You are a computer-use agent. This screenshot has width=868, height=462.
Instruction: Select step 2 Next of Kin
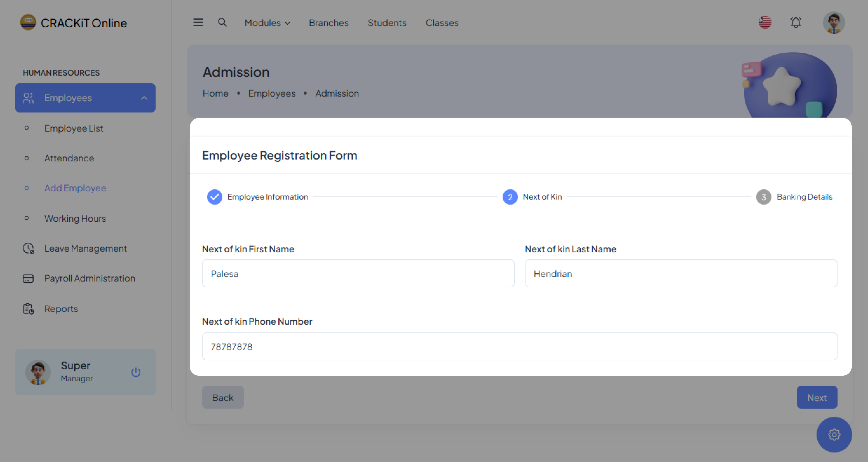(510, 197)
